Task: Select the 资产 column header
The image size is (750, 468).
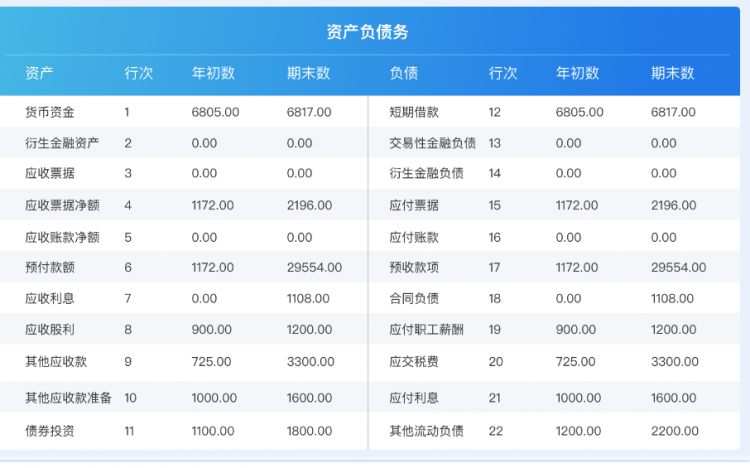Action: [39, 73]
